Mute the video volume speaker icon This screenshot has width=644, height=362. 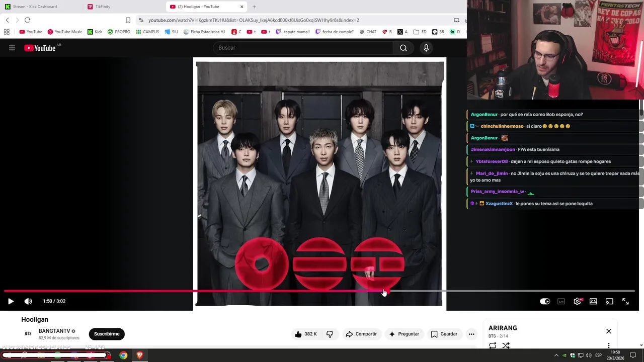coord(28,301)
